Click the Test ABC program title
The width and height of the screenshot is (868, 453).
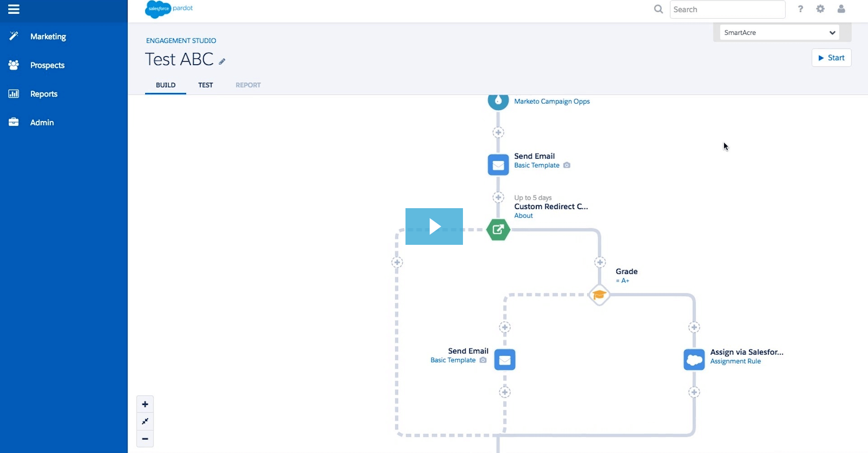pyautogui.click(x=179, y=59)
